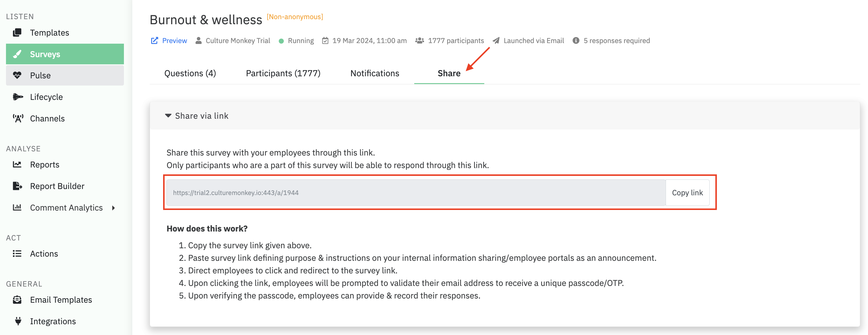Open Actions in the sidebar

[65, 254]
